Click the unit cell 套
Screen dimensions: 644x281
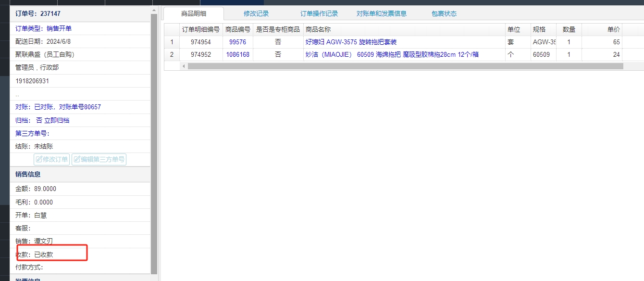518,42
